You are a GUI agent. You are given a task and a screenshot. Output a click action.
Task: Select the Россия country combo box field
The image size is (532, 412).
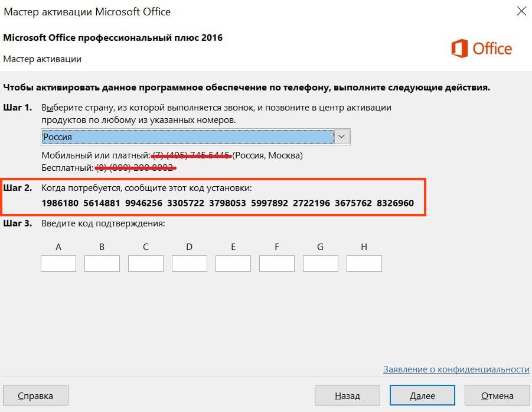[188, 137]
